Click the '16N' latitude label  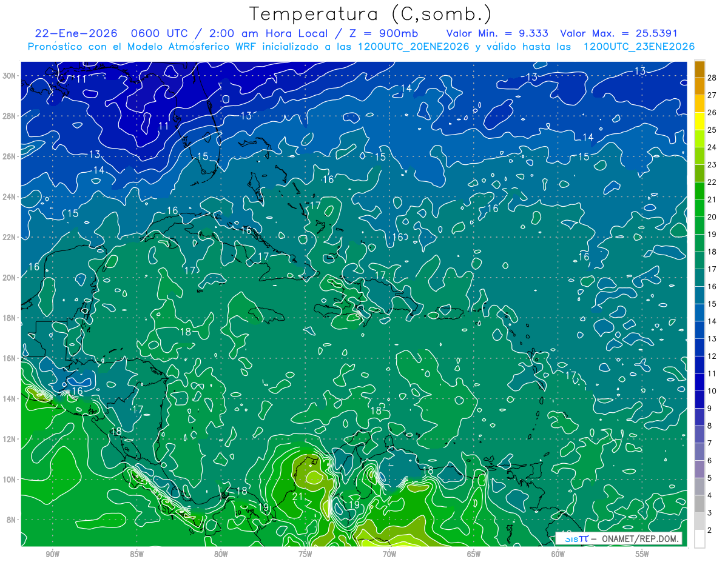(8, 358)
